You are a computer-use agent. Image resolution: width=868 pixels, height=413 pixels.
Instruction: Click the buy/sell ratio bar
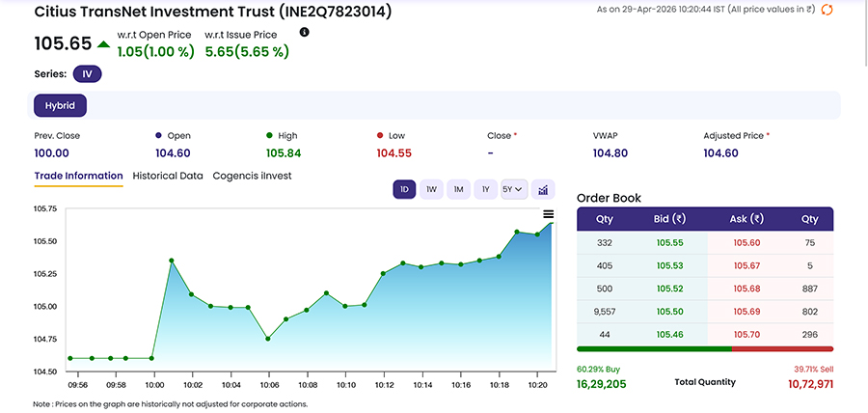point(705,348)
